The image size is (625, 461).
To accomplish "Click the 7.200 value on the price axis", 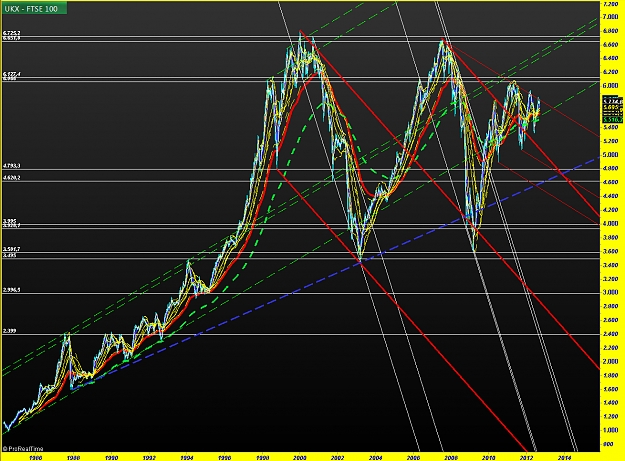I will click(611, 3).
